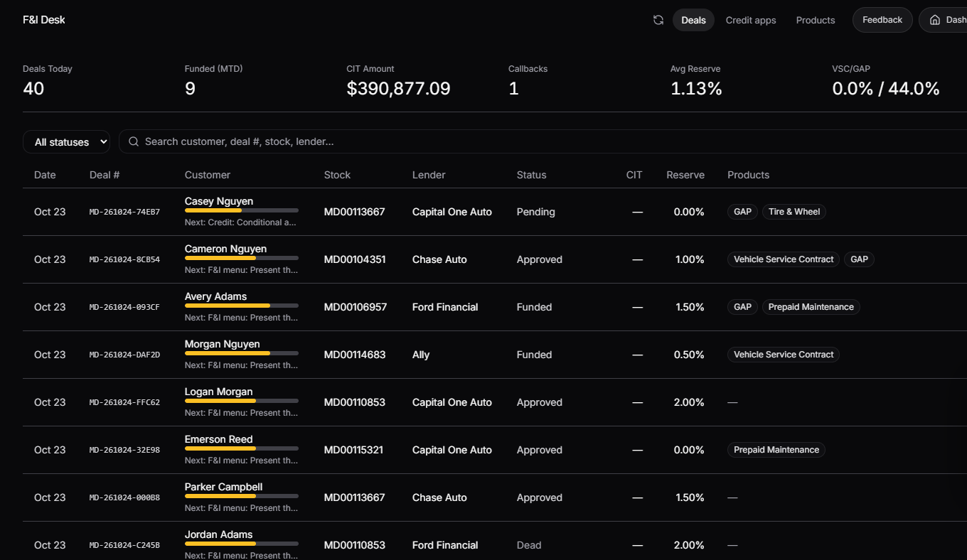
Task: Click the search magnifier icon
Action: point(133,141)
